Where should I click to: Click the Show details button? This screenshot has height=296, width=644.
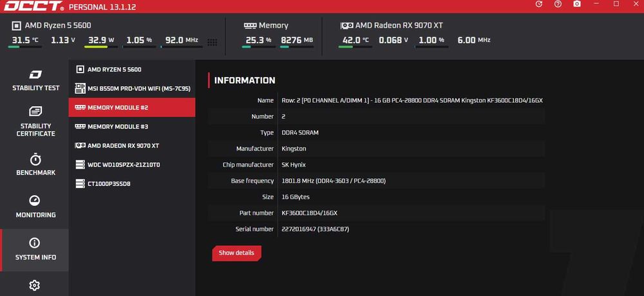pyautogui.click(x=236, y=253)
